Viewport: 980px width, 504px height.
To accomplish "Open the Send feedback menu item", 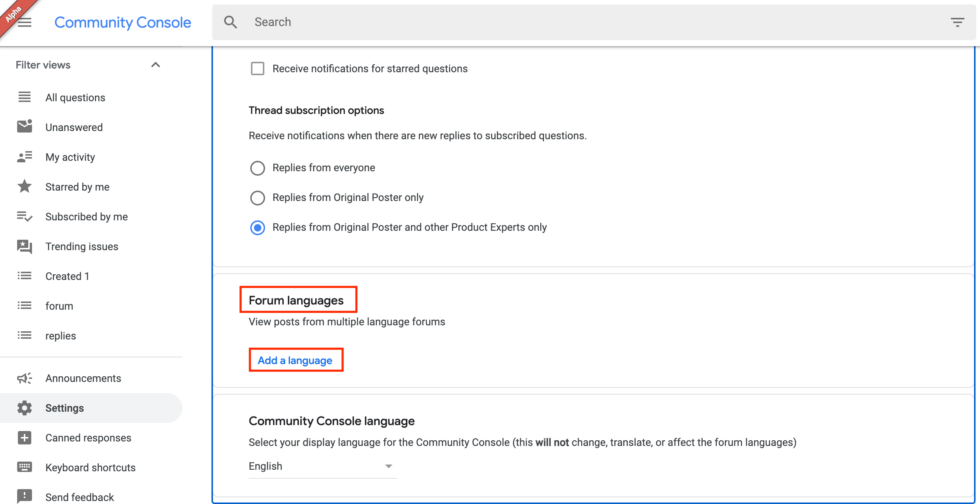I will (79, 497).
